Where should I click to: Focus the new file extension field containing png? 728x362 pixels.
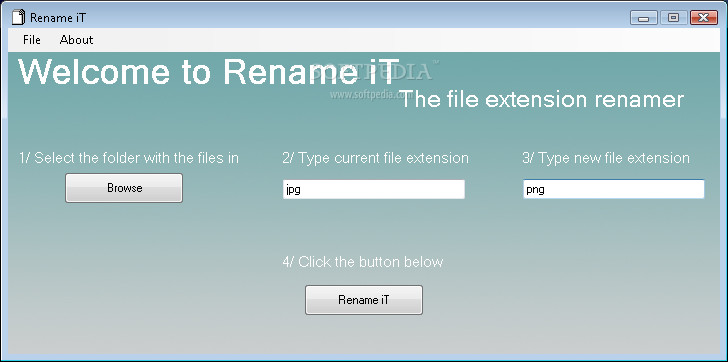614,189
